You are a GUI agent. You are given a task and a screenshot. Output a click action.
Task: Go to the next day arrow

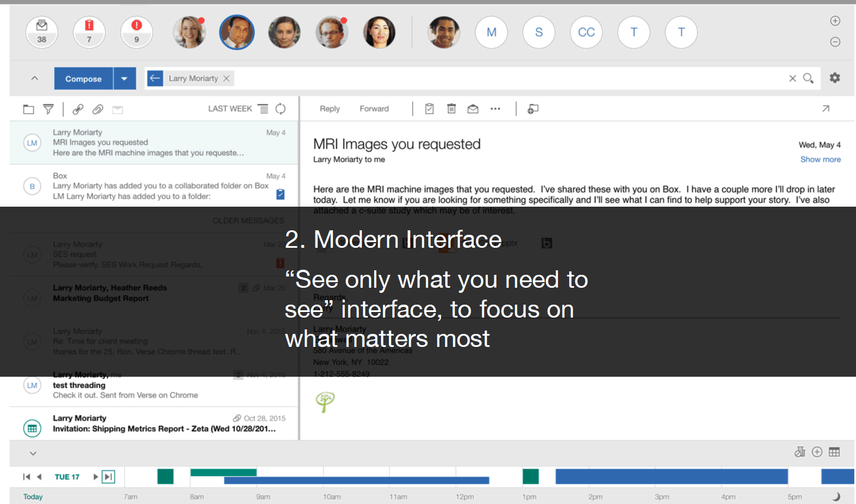[x=95, y=477]
